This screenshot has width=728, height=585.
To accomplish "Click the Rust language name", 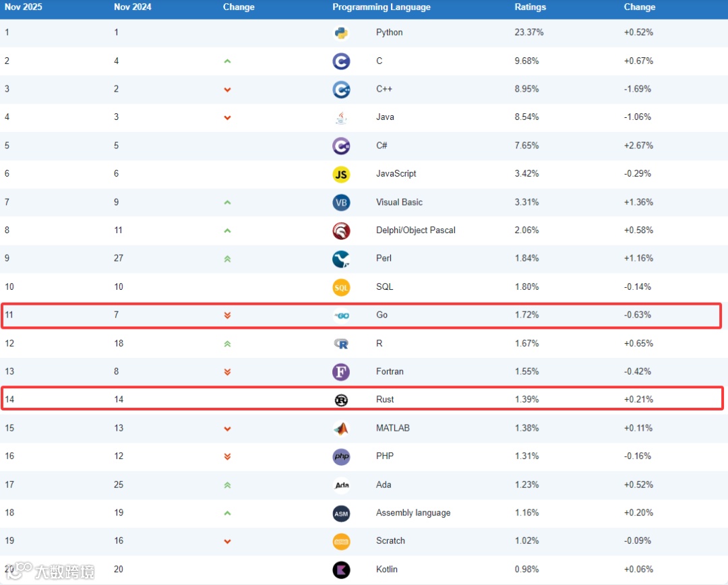I will 385,399.
